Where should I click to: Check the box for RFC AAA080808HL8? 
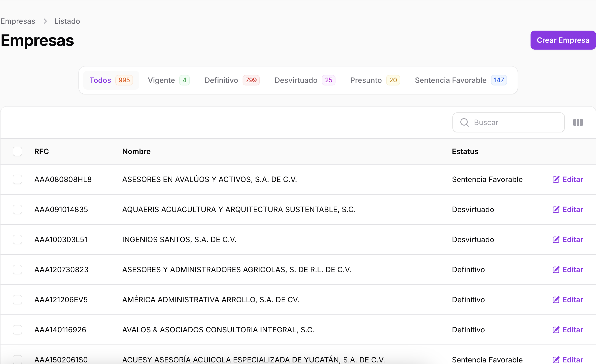(x=17, y=179)
